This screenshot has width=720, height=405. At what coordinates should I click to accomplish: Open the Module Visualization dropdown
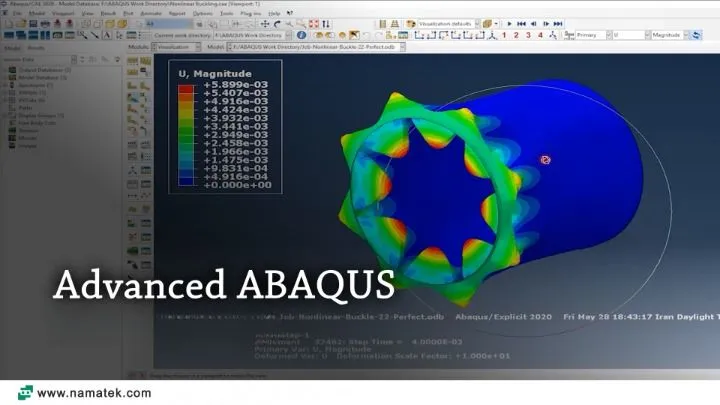click(176, 47)
